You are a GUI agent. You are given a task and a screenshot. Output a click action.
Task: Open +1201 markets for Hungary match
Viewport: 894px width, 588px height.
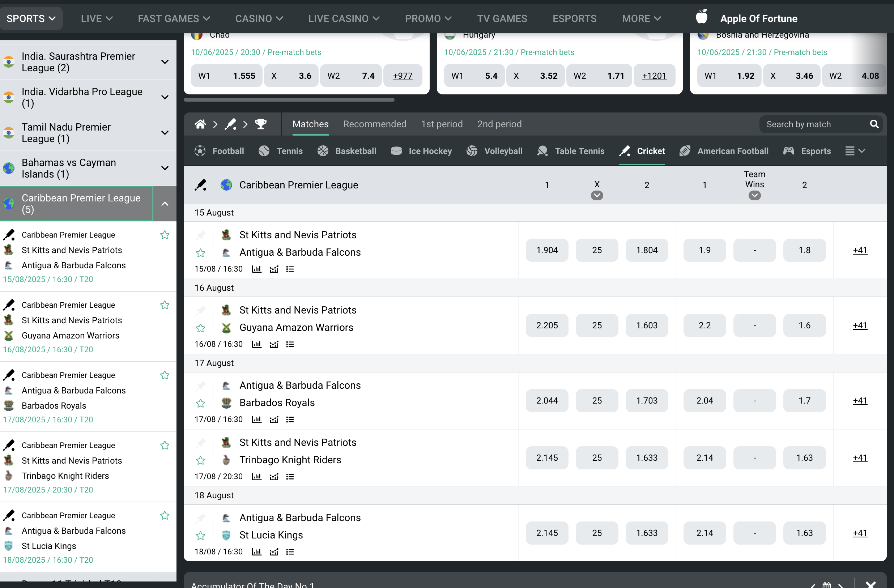click(x=654, y=76)
